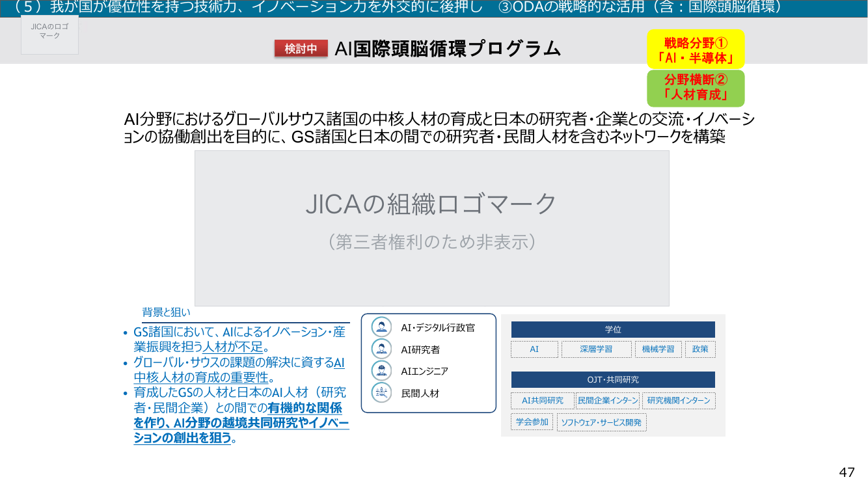The width and height of the screenshot is (868, 488).
Task: Select the 民間人材 handshake icon
Action: pyautogui.click(x=381, y=393)
